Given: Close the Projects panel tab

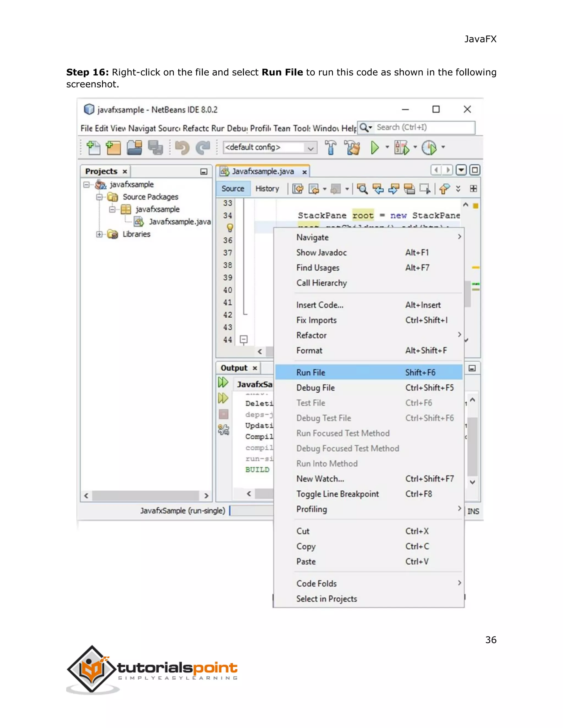Looking at the screenshot, I should click(125, 172).
